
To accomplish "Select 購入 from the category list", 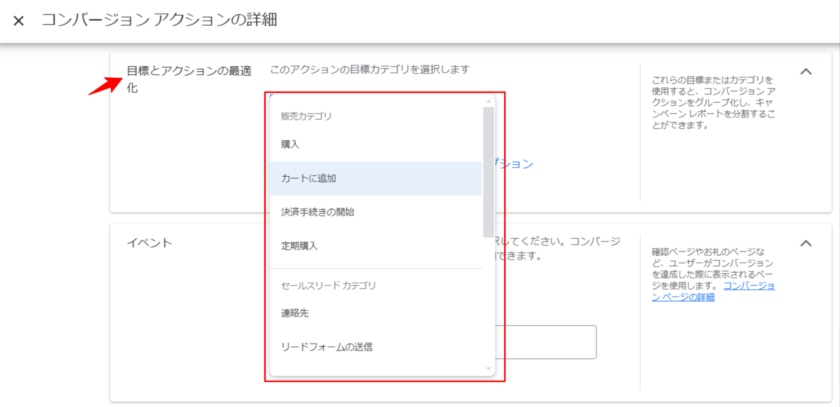I will tap(290, 144).
